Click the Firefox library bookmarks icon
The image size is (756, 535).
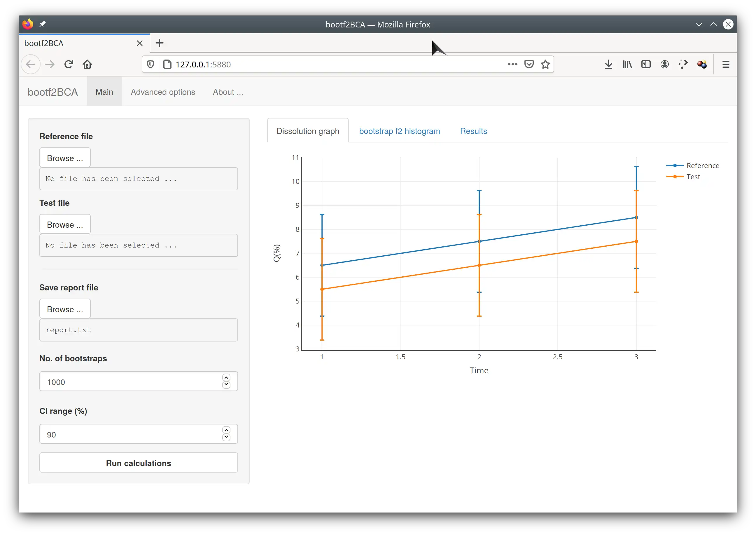click(628, 64)
